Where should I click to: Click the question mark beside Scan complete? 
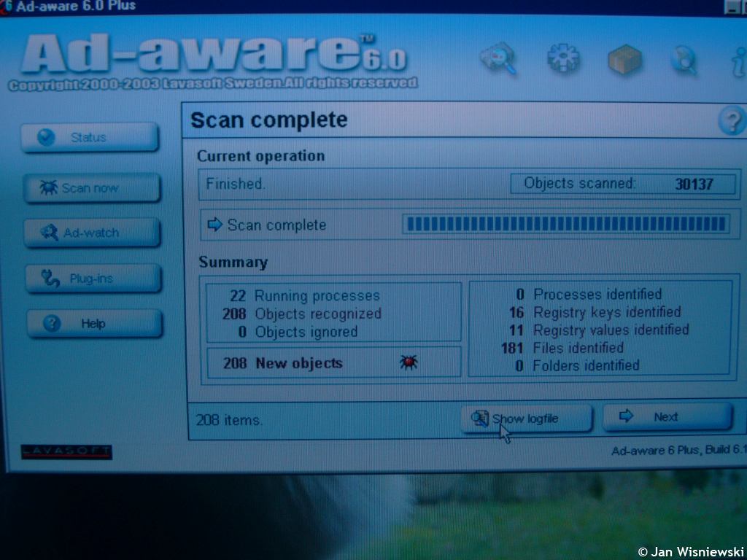tap(732, 121)
